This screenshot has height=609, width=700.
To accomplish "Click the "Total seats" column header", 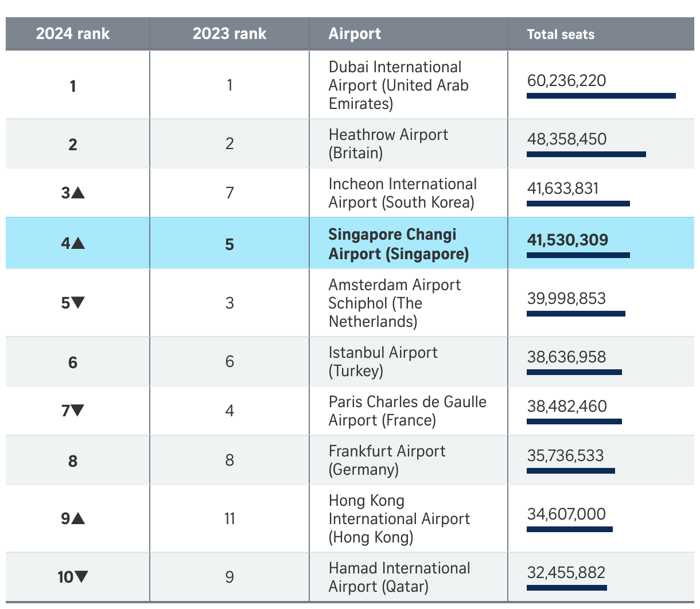I will click(561, 34).
